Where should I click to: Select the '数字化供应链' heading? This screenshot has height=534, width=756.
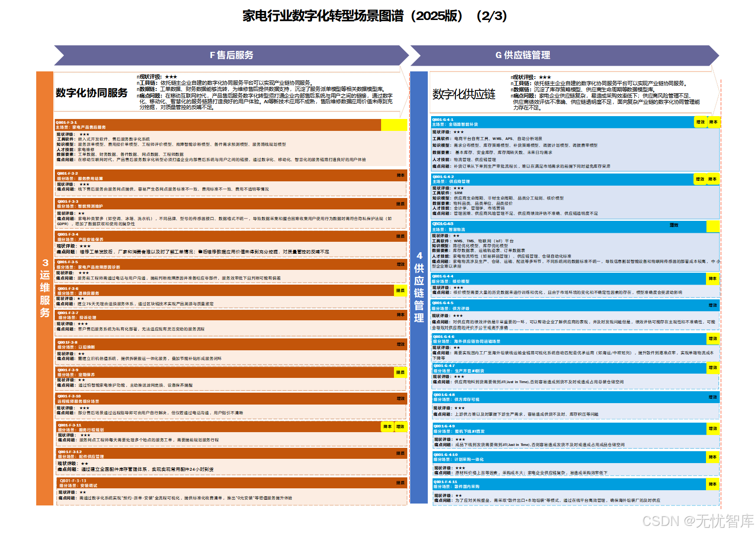coord(464,94)
